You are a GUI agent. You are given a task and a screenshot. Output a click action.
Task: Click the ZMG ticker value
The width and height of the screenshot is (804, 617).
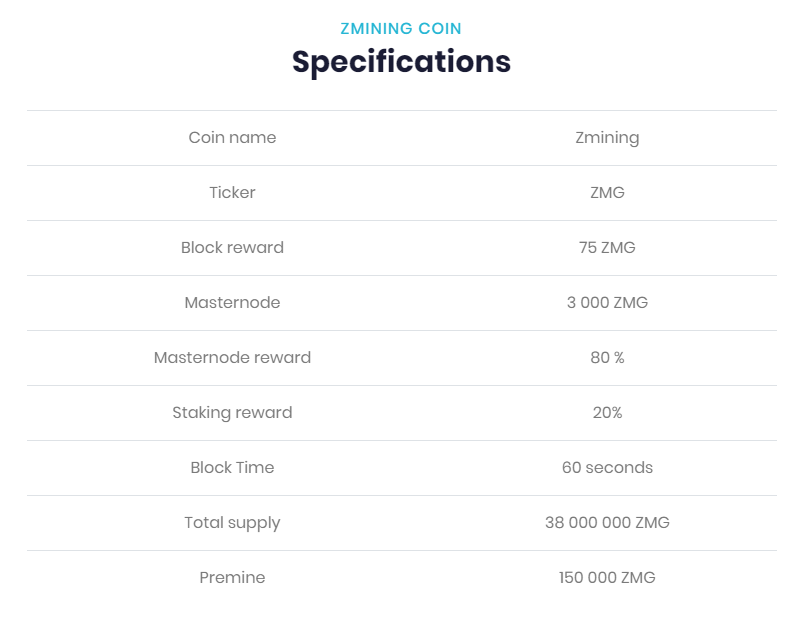click(607, 192)
